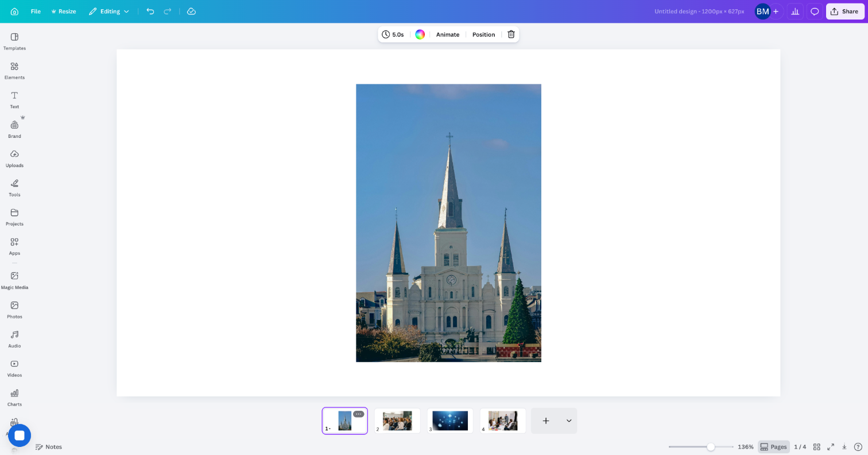Open the File menu
The image size is (868, 455).
(x=36, y=11)
